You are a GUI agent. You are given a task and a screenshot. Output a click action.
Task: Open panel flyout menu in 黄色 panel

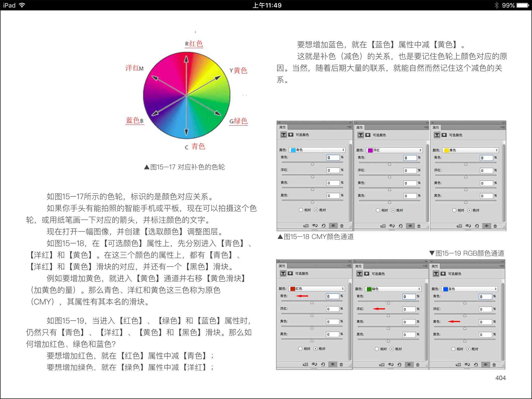(x=502, y=127)
